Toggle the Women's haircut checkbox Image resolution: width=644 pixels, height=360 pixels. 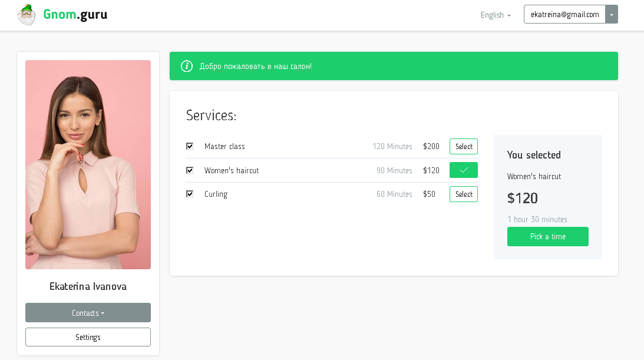tap(190, 170)
